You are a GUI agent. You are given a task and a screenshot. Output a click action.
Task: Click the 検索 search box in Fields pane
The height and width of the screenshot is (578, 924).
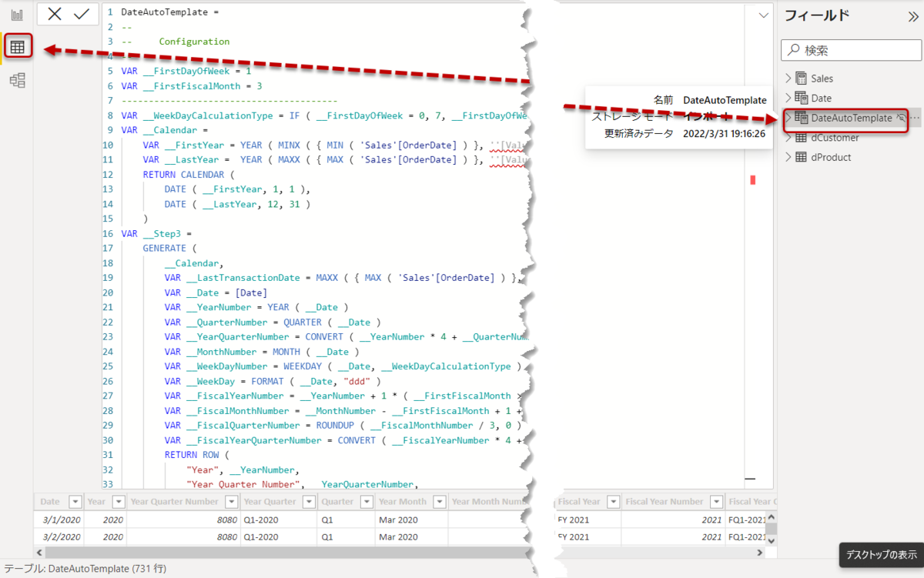[851, 50]
